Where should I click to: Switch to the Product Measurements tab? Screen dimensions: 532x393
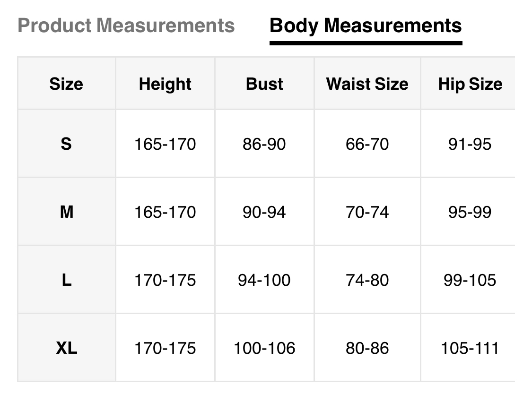(126, 26)
